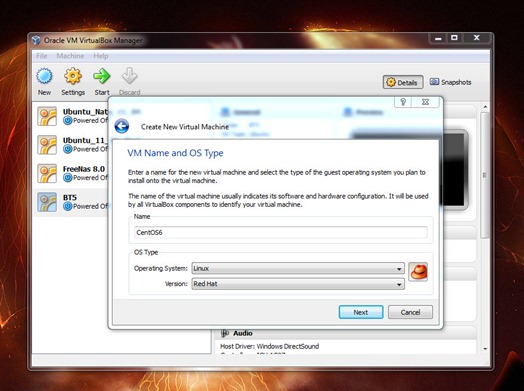Click the BT5 power state icon
The image size is (524, 391).
tap(68, 207)
